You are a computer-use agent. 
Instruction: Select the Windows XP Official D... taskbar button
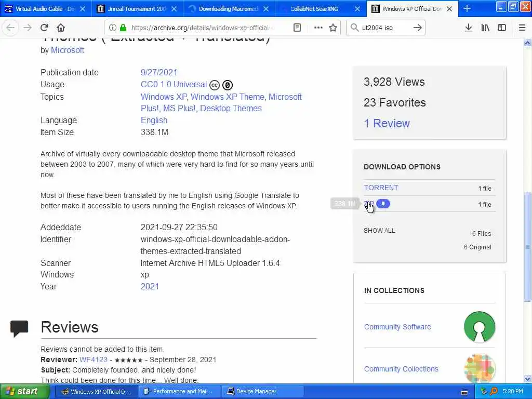(97, 392)
